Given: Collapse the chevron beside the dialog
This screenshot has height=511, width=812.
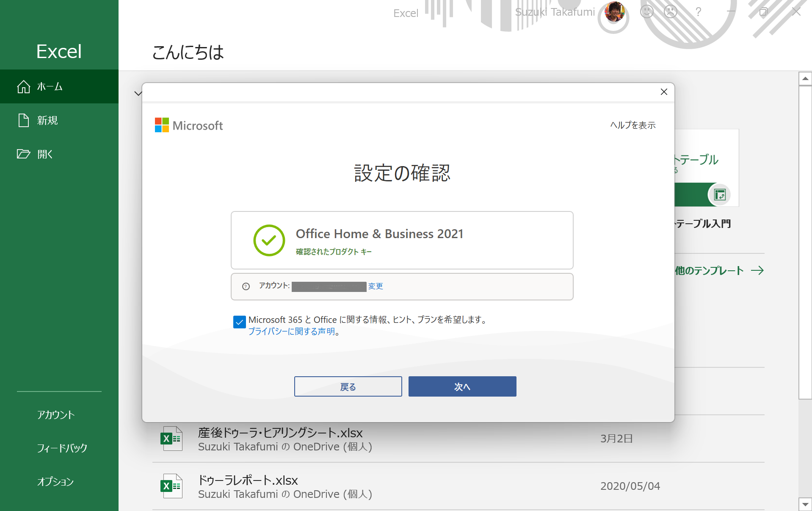Looking at the screenshot, I should [x=138, y=93].
